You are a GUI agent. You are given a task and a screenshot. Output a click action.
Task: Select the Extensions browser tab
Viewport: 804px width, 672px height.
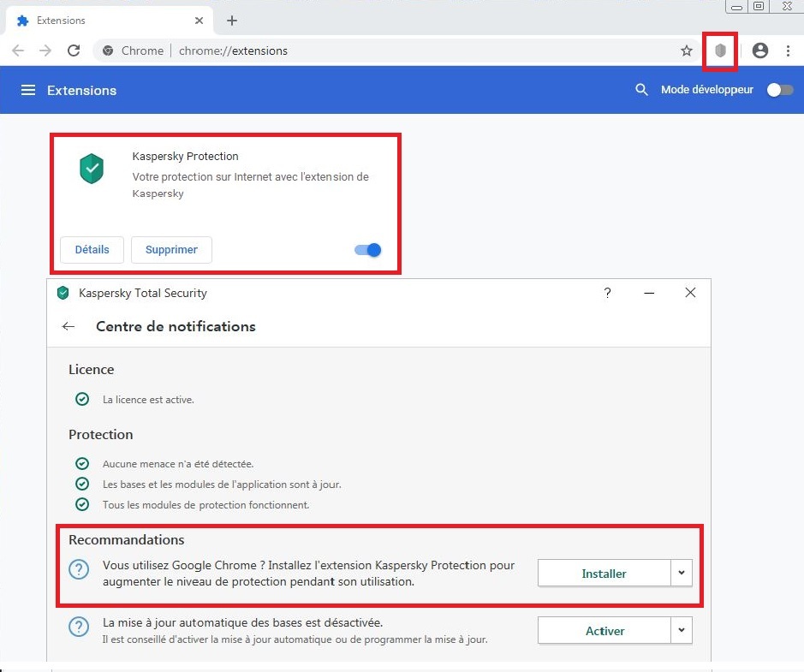click(x=110, y=21)
